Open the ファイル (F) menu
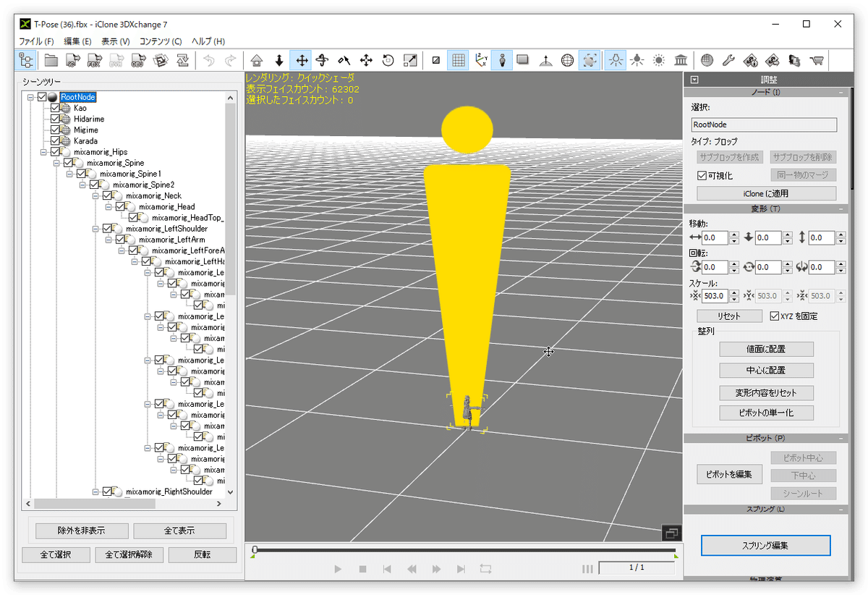Screen dimensions: 868x595 pos(37,41)
